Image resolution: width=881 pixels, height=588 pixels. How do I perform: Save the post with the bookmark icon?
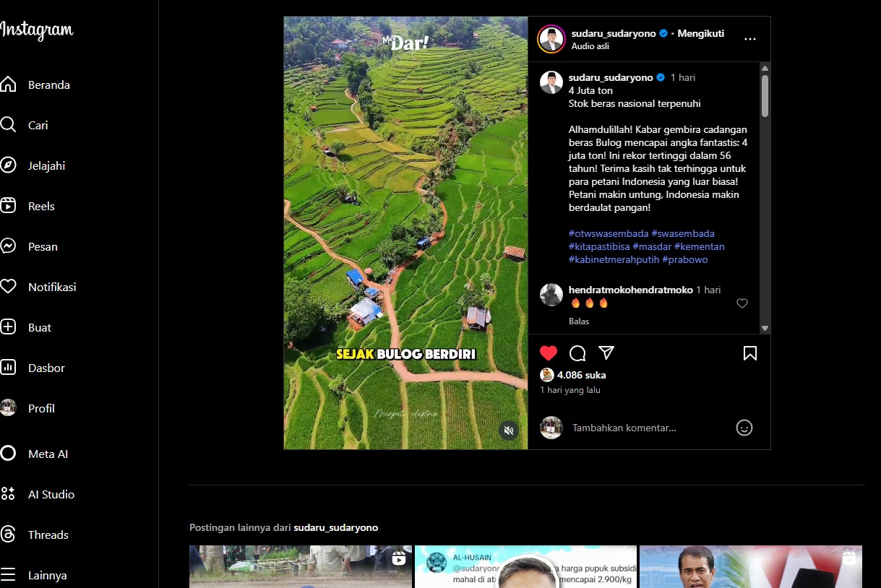[750, 353]
